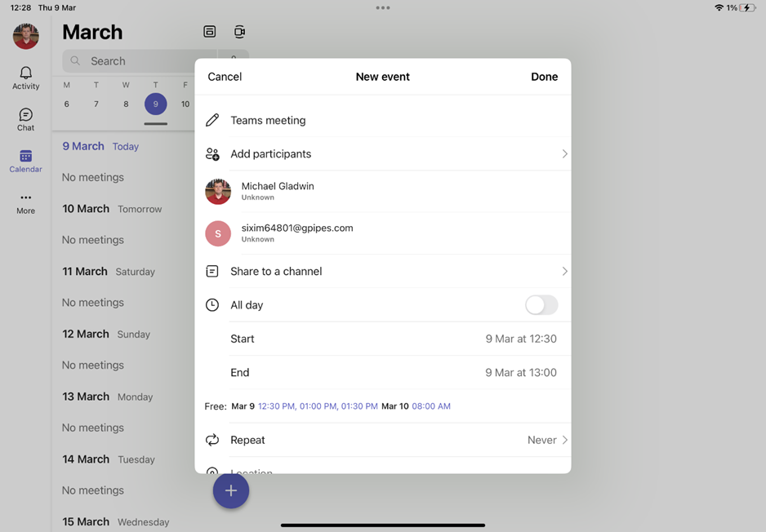Click the Add participants people icon
This screenshot has height=532, width=766.
(x=212, y=153)
